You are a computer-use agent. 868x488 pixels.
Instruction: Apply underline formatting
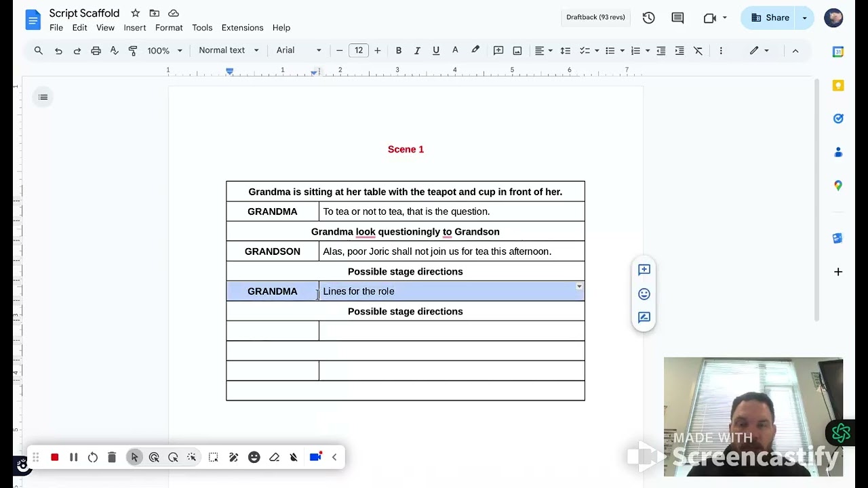[x=436, y=51]
